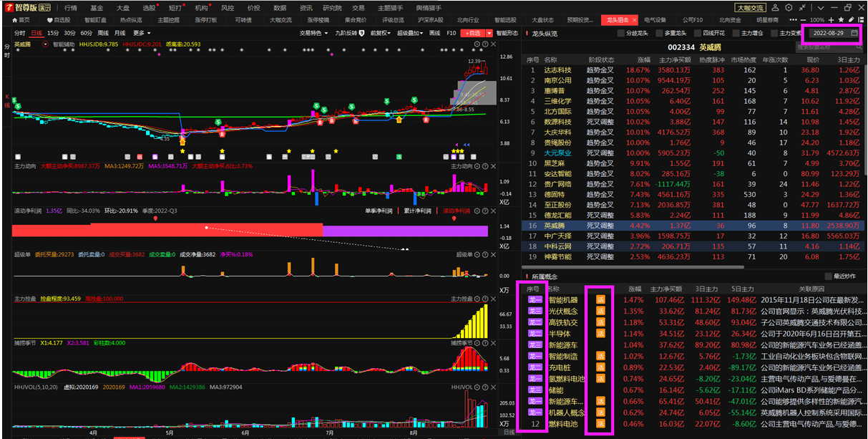
Task: Close the 捕捞季节 indicator panel
Action: (494, 343)
